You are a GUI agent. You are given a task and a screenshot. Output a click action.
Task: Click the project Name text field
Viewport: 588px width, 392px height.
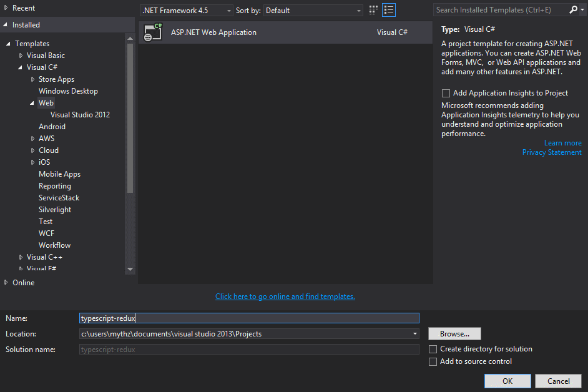(249, 318)
